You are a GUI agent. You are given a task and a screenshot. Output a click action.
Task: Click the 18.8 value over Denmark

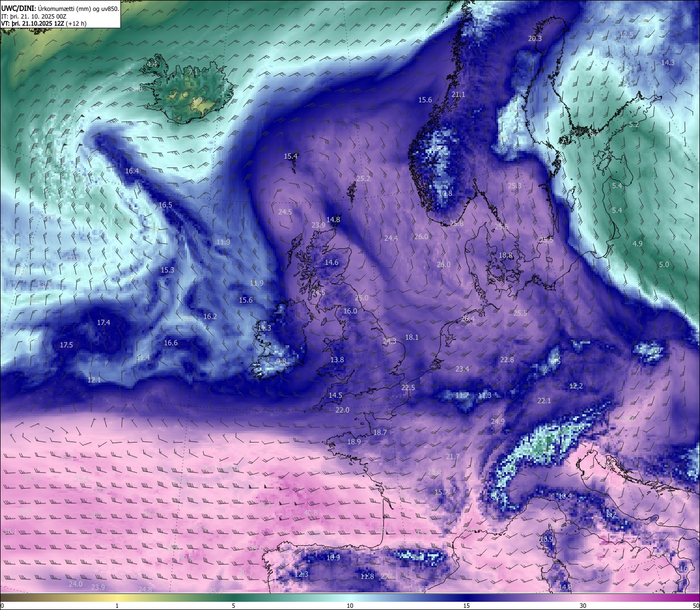coord(506,255)
